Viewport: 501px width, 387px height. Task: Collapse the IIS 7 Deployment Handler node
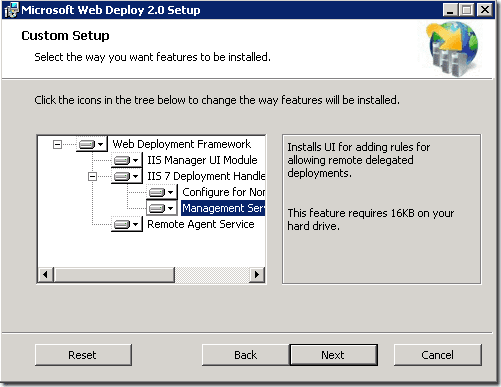(92, 176)
